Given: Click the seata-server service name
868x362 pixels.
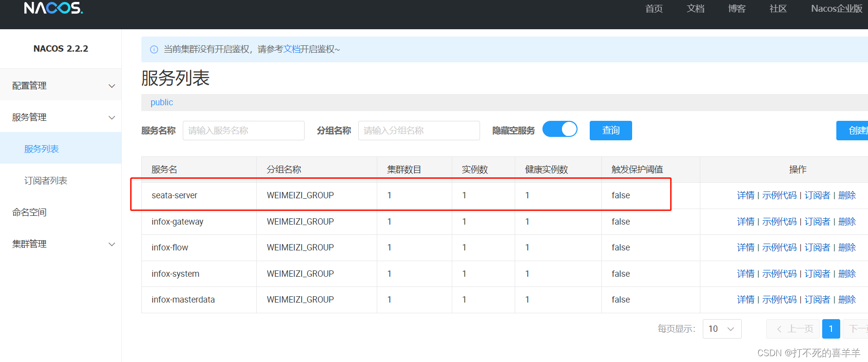Looking at the screenshot, I should coord(174,195).
